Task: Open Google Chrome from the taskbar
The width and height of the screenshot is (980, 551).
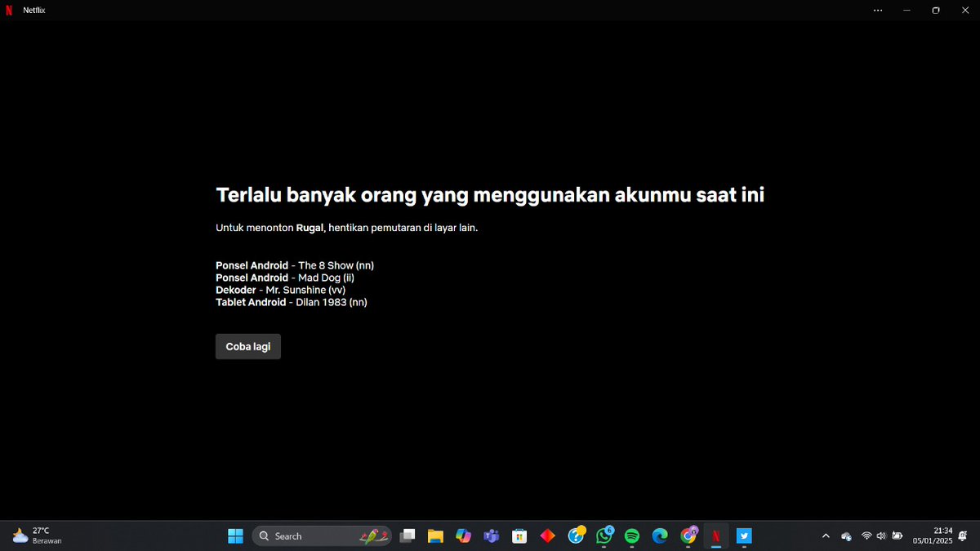Action: pos(688,535)
